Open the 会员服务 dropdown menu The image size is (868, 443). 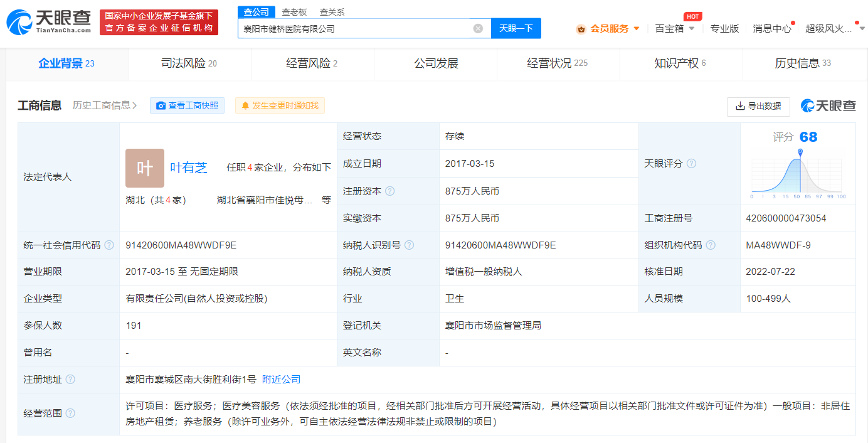[608, 28]
